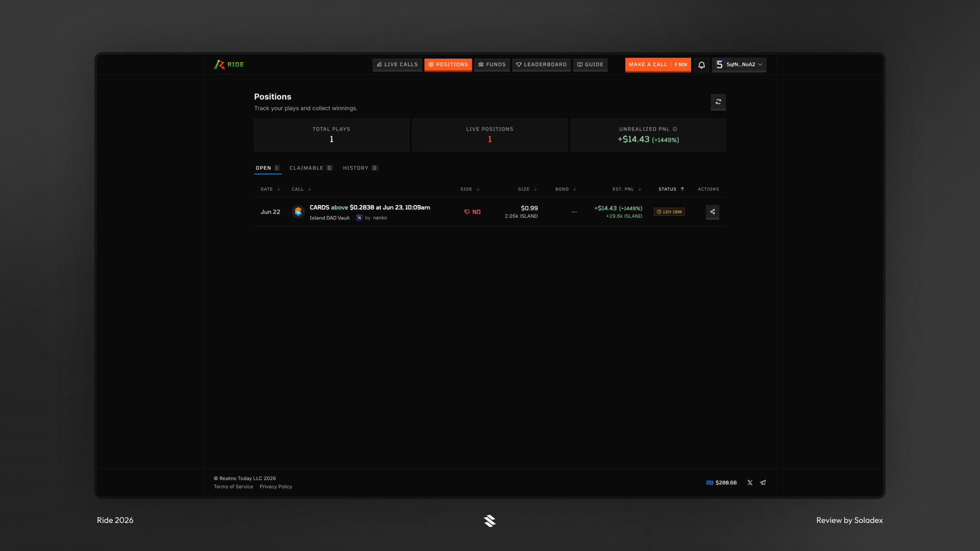Open the Guide page

click(591, 65)
